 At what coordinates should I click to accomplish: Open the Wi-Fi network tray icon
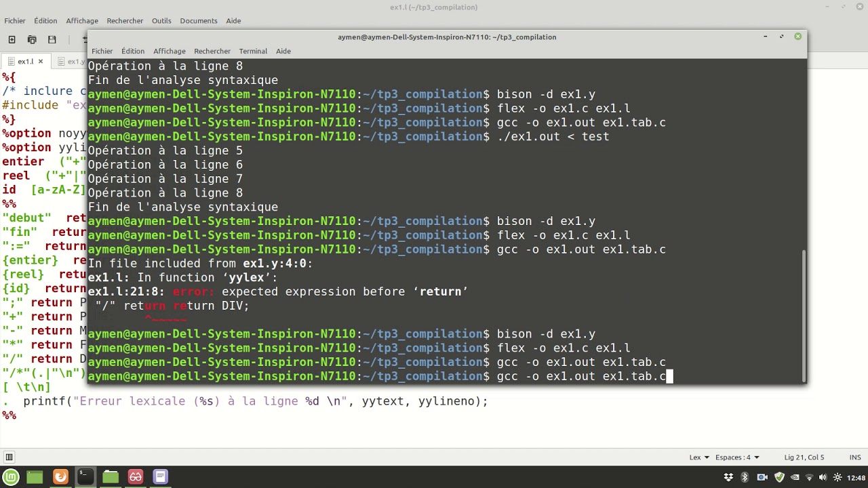(x=809, y=477)
